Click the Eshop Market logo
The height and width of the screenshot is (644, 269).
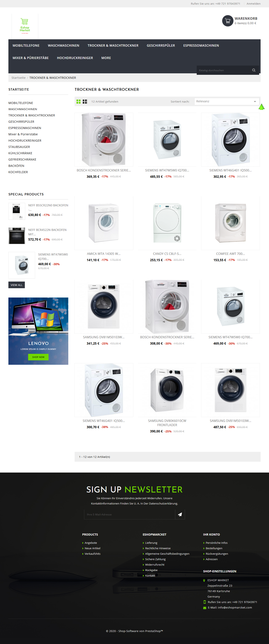tap(25, 26)
